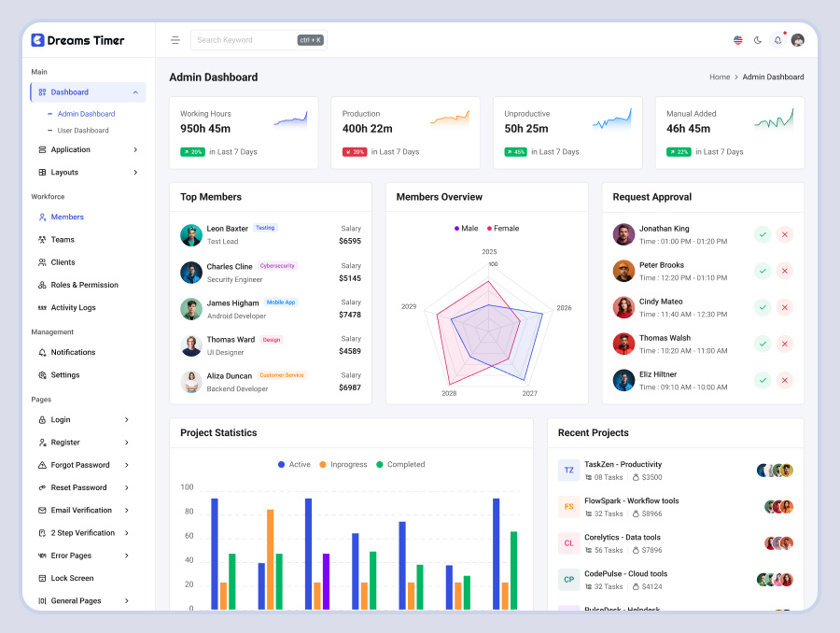Click the Dreams Timer logo
This screenshot has width=840, height=633.
tap(77, 40)
